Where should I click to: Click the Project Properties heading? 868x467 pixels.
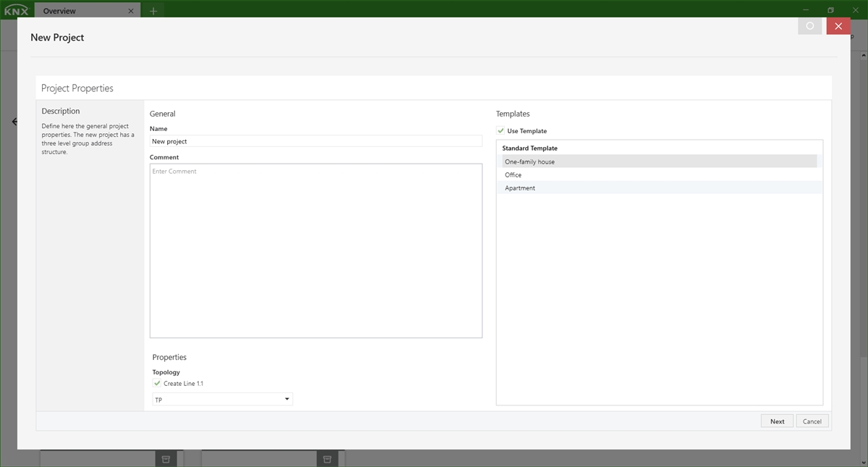[77, 88]
